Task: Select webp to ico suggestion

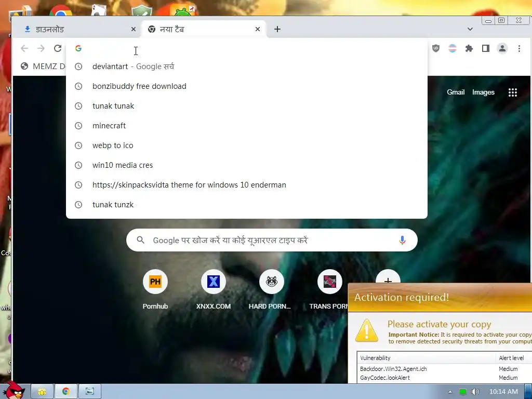Action: (247, 145)
